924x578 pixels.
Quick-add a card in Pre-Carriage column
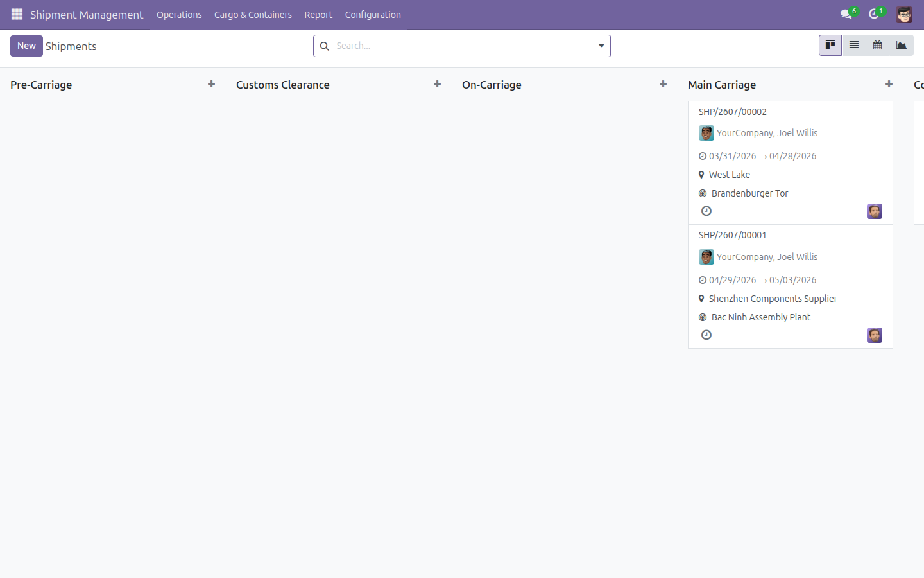(211, 84)
